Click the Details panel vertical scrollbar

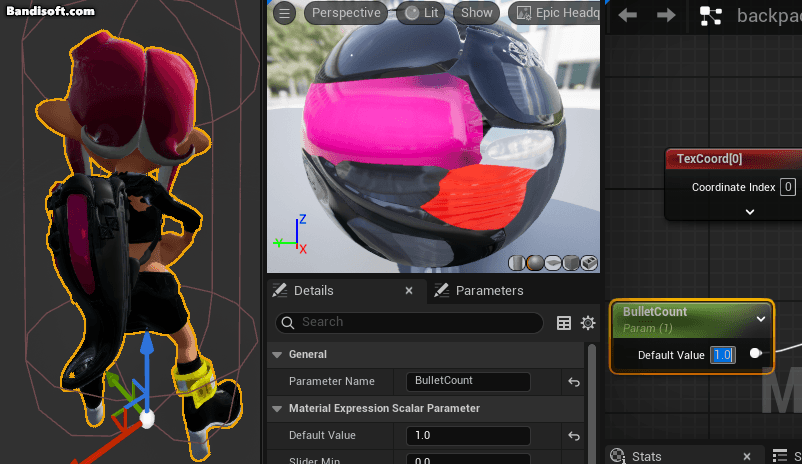592,404
